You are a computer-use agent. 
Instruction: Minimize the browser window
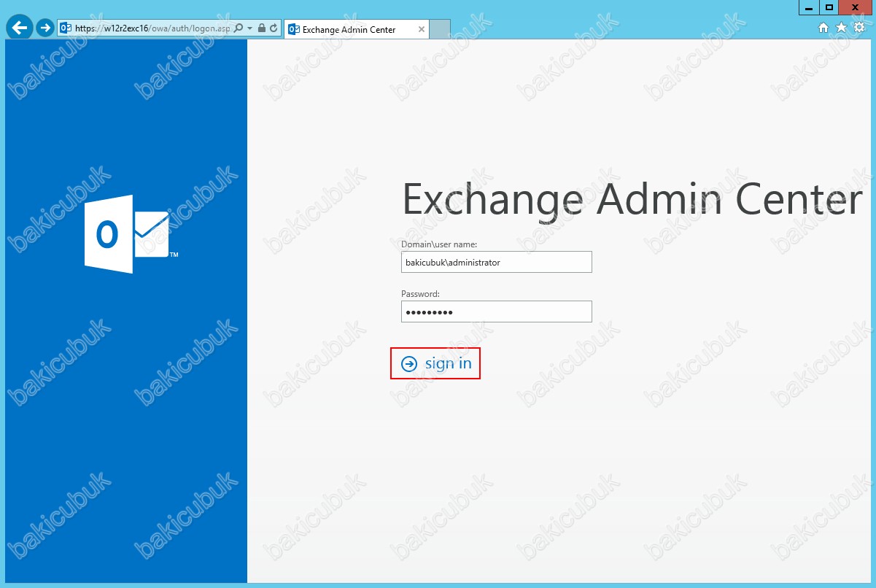pos(809,7)
